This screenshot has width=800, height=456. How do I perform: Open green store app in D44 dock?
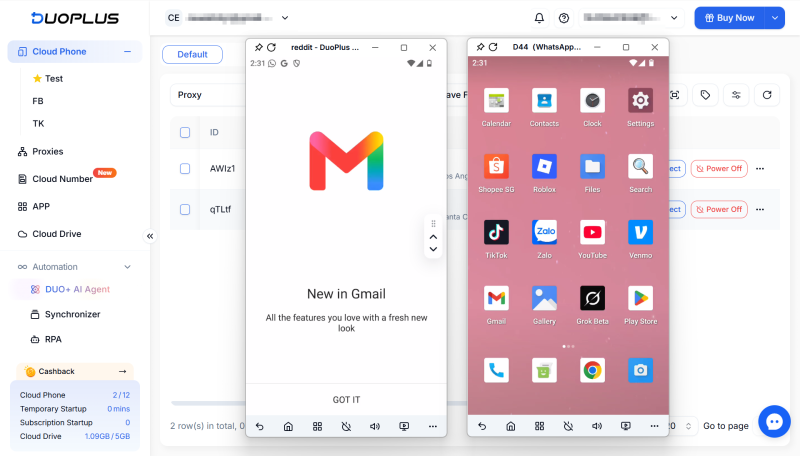[544, 370]
